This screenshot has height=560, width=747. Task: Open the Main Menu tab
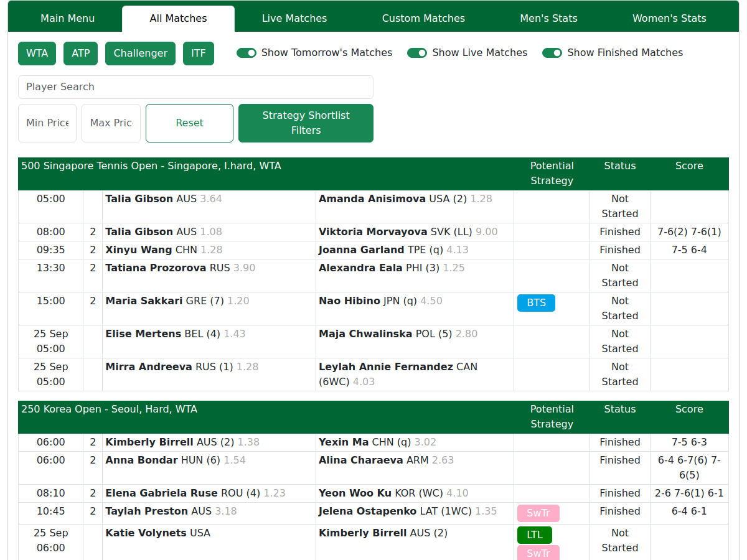pyautogui.click(x=68, y=19)
